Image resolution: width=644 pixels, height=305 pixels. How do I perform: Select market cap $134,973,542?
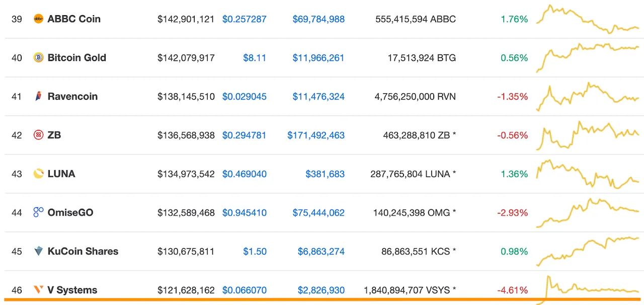pyautogui.click(x=186, y=174)
